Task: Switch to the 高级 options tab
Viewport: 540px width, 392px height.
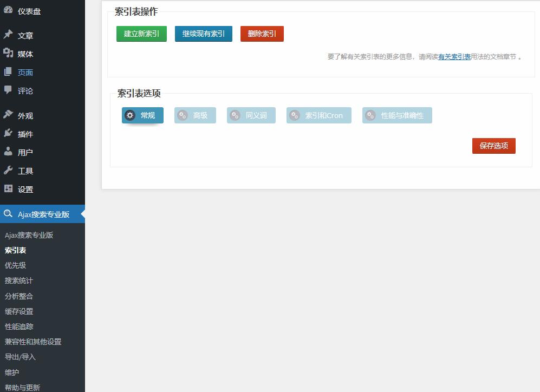Action: point(195,115)
